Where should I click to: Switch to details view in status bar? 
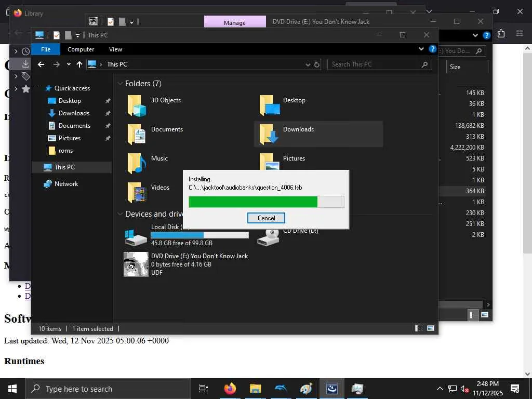click(x=419, y=328)
